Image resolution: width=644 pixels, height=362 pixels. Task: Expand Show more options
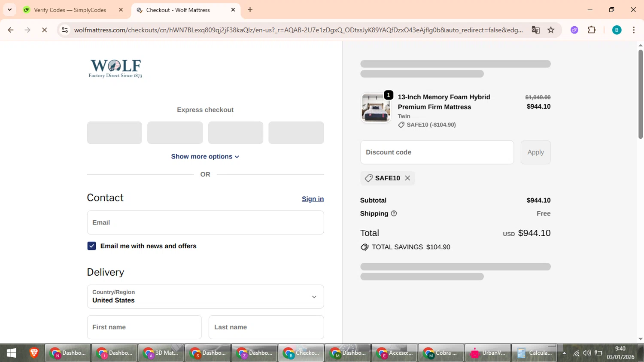205,157
